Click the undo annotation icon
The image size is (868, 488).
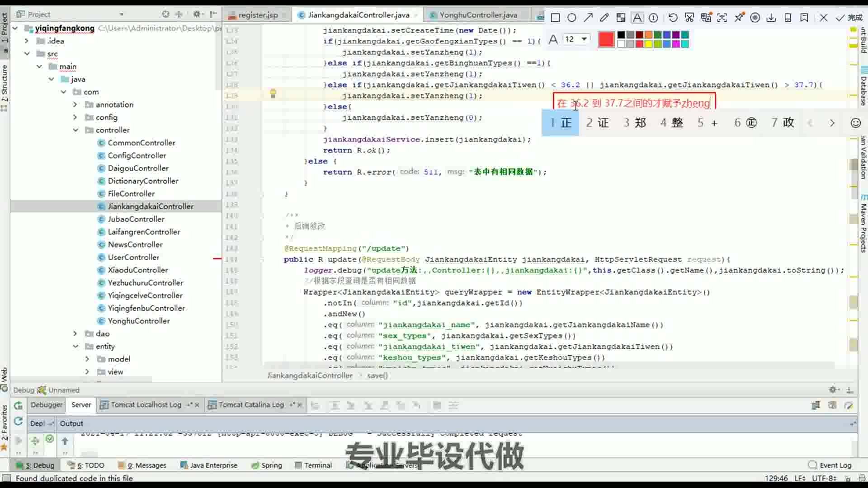click(x=673, y=18)
